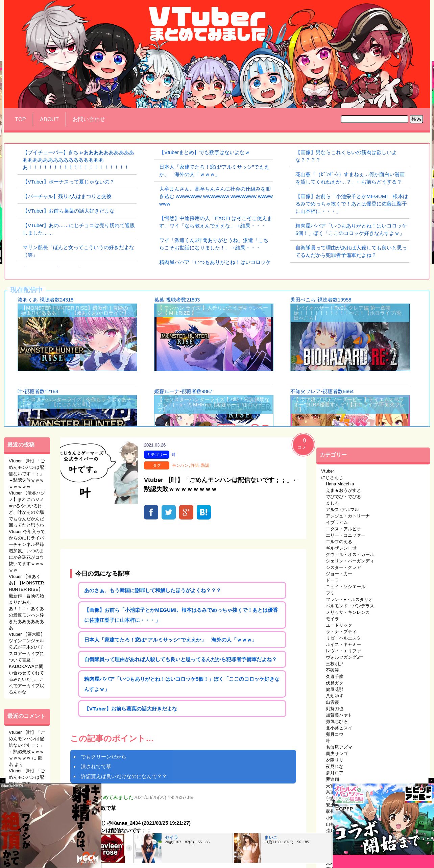Bookmark the article on Hatena B!
The height and width of the screenshot is (868, 434).
204,512
